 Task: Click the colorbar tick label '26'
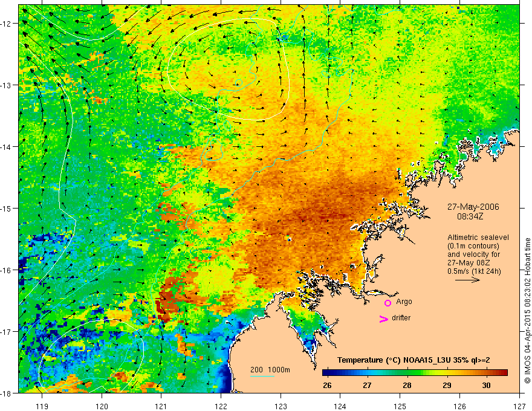pos(327,385)
